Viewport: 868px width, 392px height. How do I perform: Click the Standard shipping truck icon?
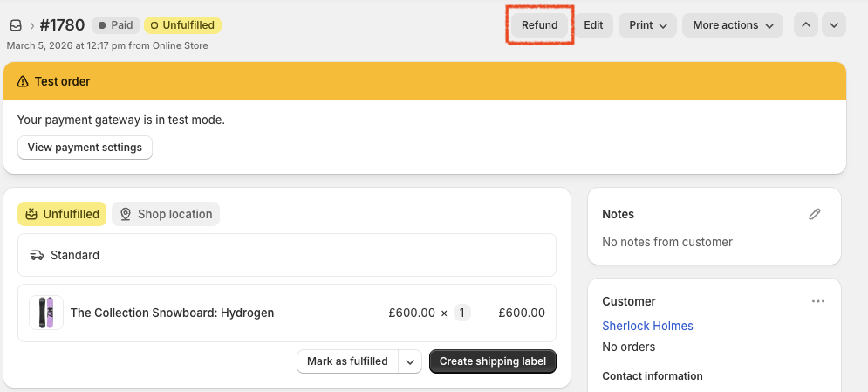coord(37,256)
